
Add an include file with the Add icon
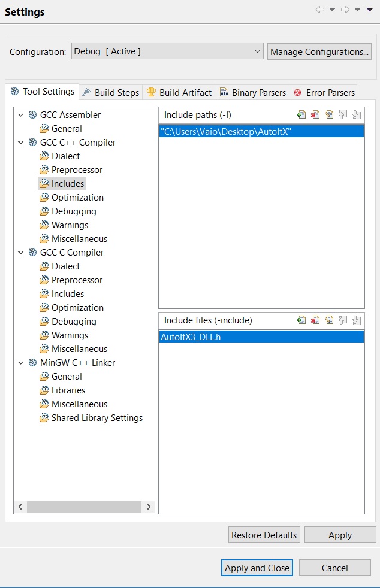pos(301,320)
